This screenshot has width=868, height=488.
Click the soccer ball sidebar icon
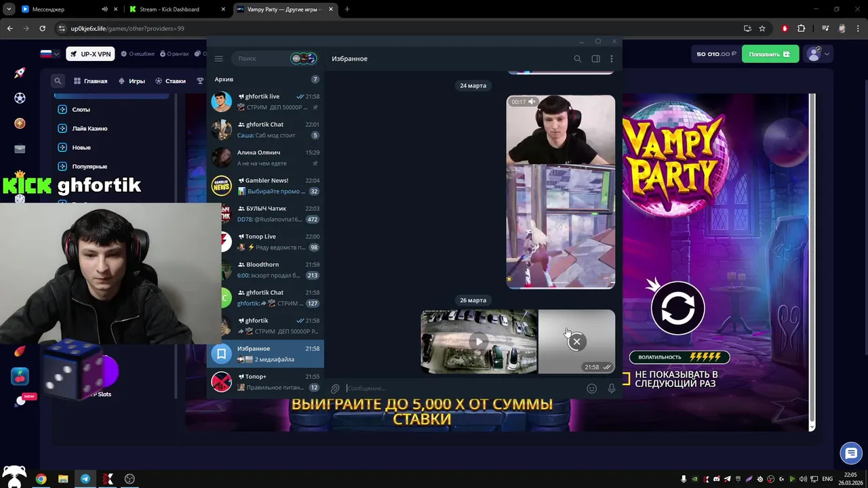click(20, 98)
